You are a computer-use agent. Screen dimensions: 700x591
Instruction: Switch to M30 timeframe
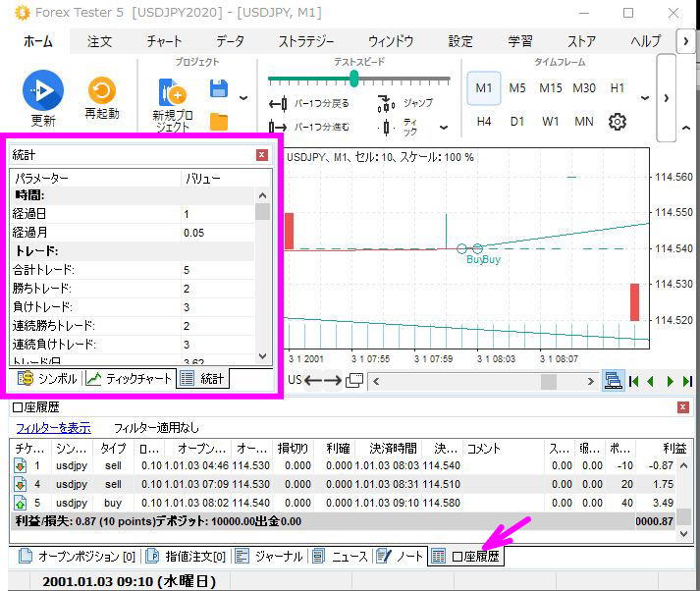(x=584, y=88)
